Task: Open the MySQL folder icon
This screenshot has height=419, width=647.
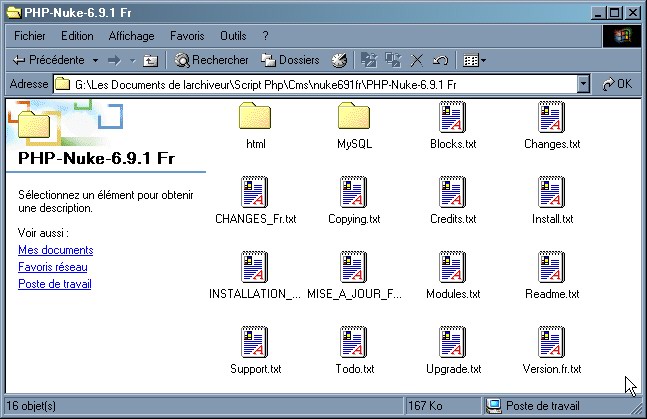Action: 354,116
